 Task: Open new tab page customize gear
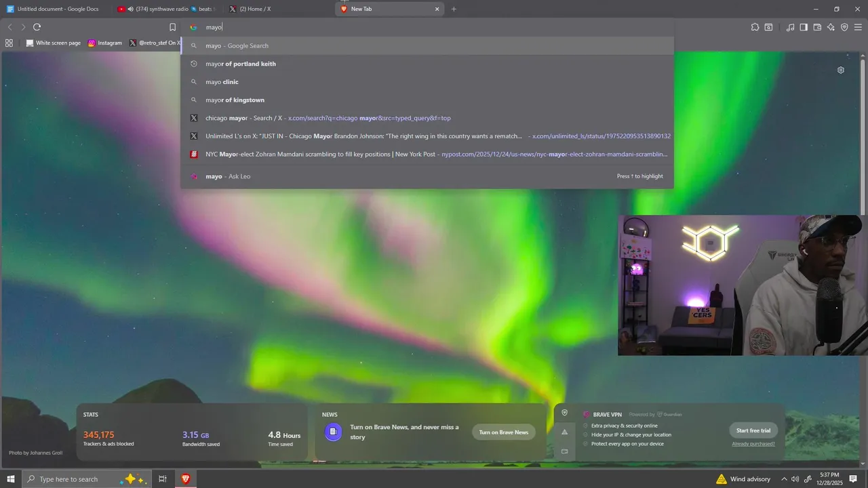tap(841, 70)
